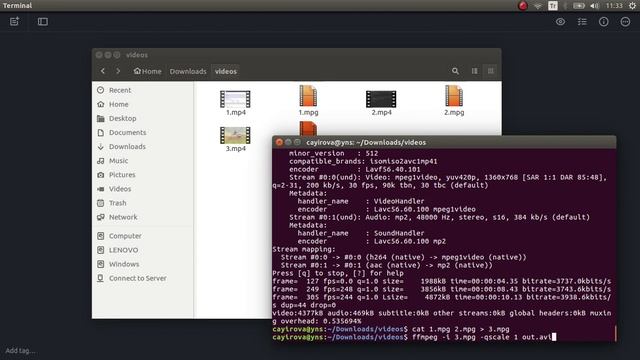Click Downloads in the path bar
The width and height of the screenshot is (640, 360).
pyautogui.click(x=188, y=71)
